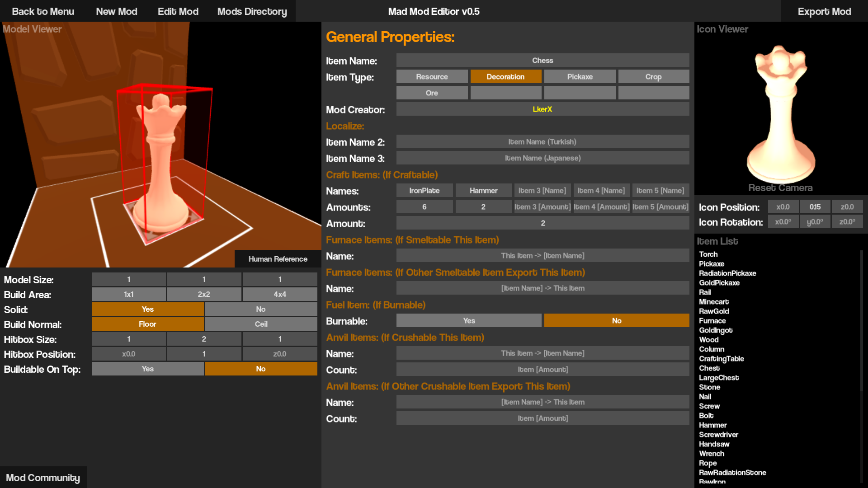Select Minecart in the Item List

(714, 302)
